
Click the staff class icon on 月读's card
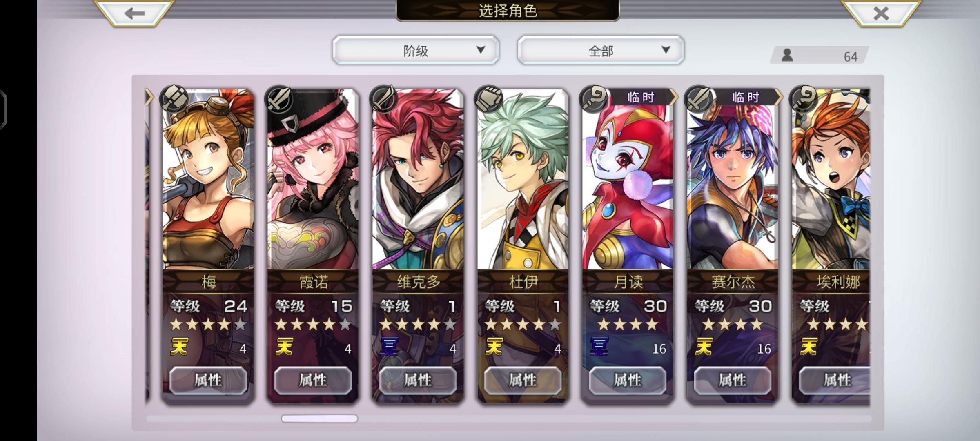pos(594,99)
